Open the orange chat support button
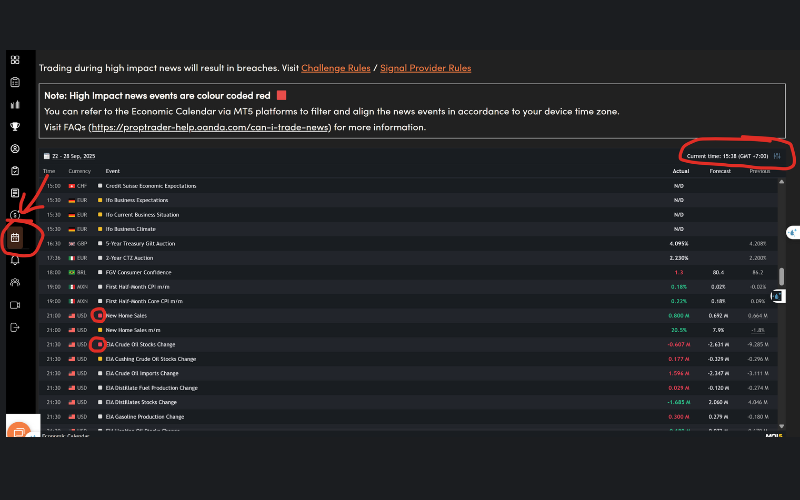800x500 pixels. [x=17, y=431]
